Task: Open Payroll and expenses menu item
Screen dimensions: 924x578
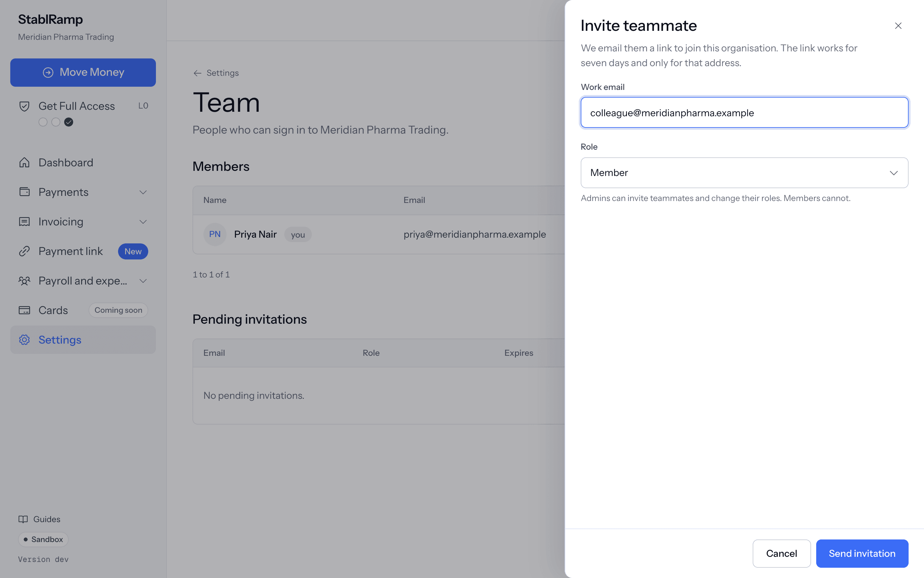Action: [83, 281]
